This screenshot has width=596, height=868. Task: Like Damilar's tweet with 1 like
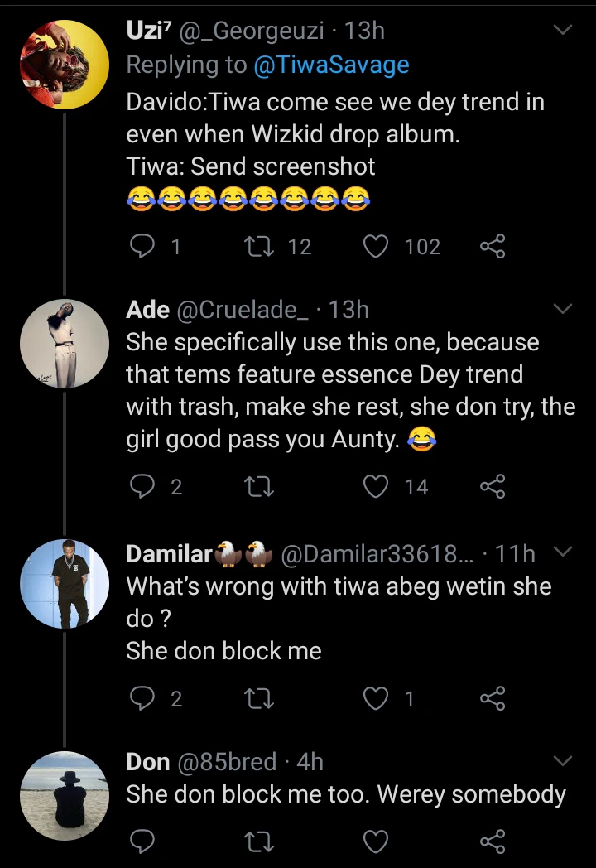[377, 699]
